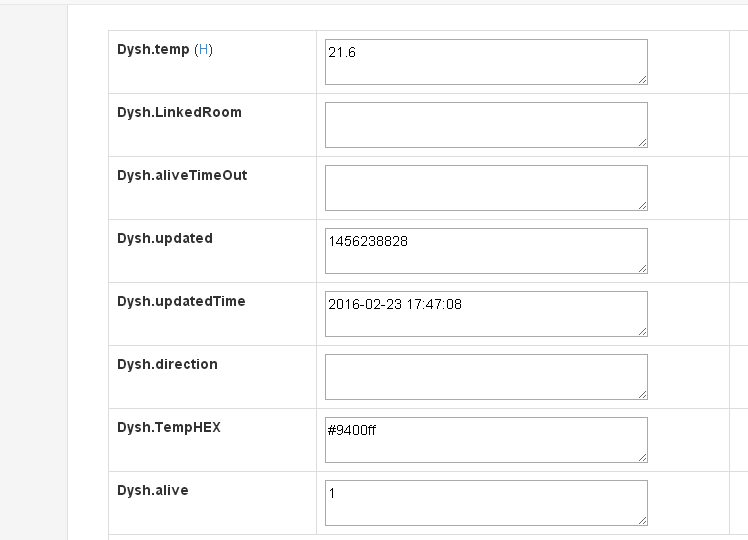The width and height of the screenshot is (748, 540).
Task: Select the Dysh.updatedTime textarea resize handle
Action: tap(642, 331)
